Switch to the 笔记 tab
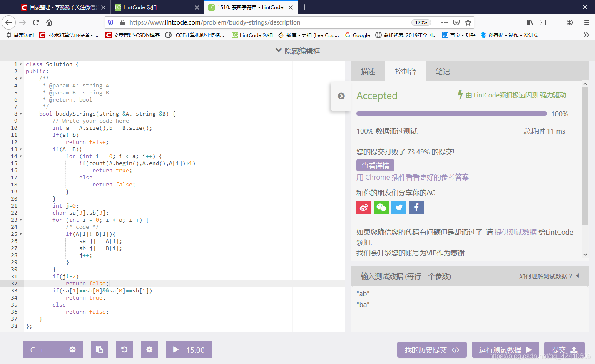Image resolution: width=595 pixels, height=364 pixels. coord(443,71)
